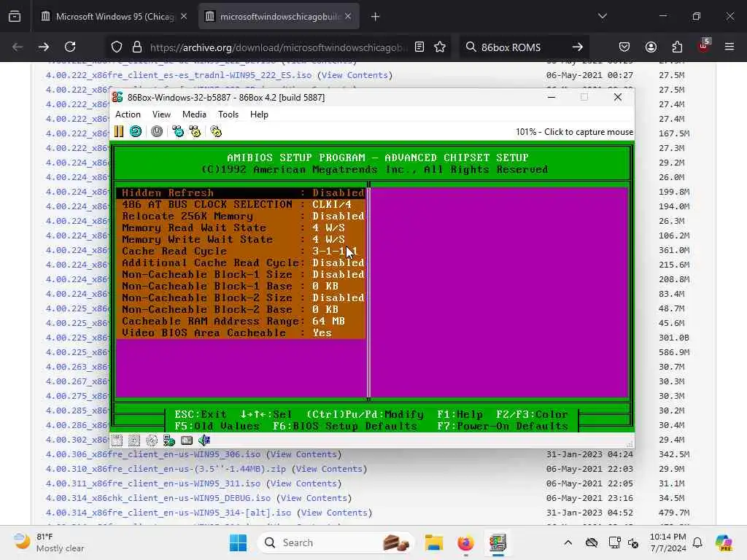Viewport: 747px width, 560px height.
Task: Toggle Firefox reader view icon
Action: click(x=419, y=47)
